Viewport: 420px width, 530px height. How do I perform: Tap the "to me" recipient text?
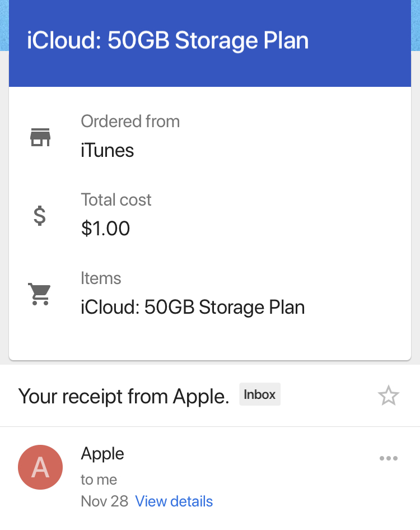point(99,480)
